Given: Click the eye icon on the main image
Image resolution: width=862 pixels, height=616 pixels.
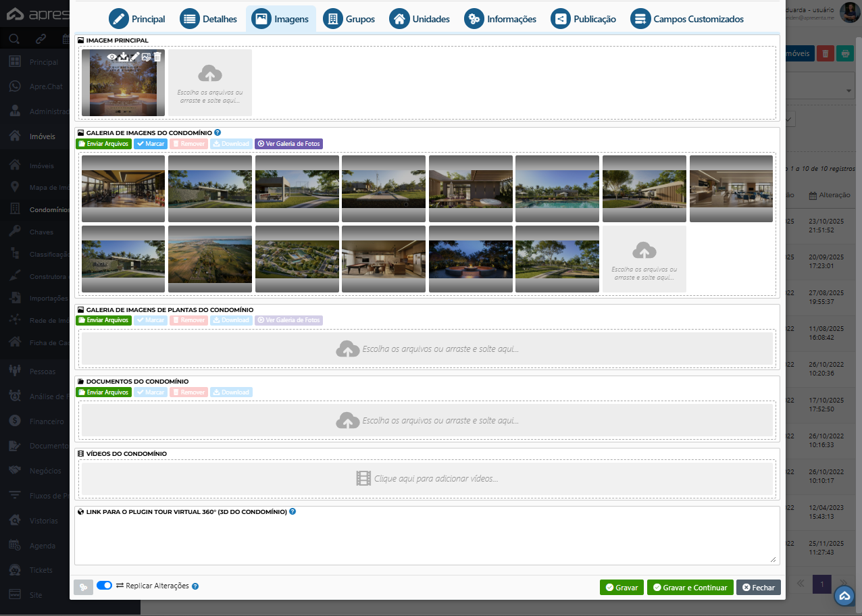Looking at the screenshot, I should pyautogui.click(x=111, y=57).
